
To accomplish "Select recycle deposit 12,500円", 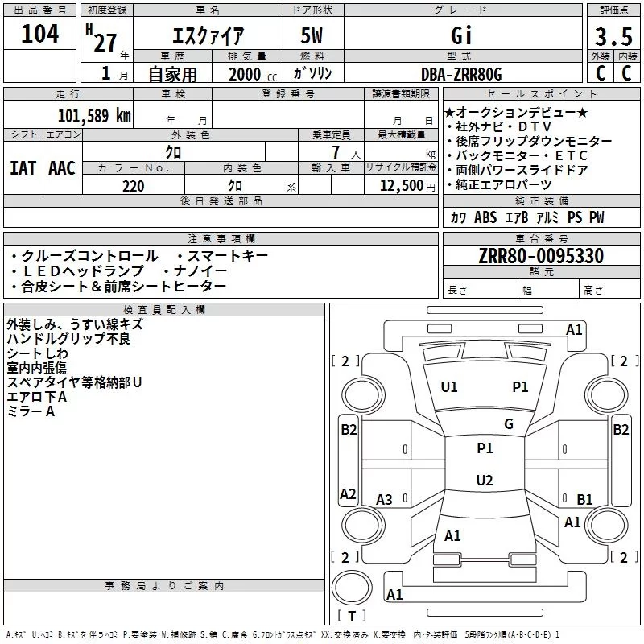I will (407, 186).
